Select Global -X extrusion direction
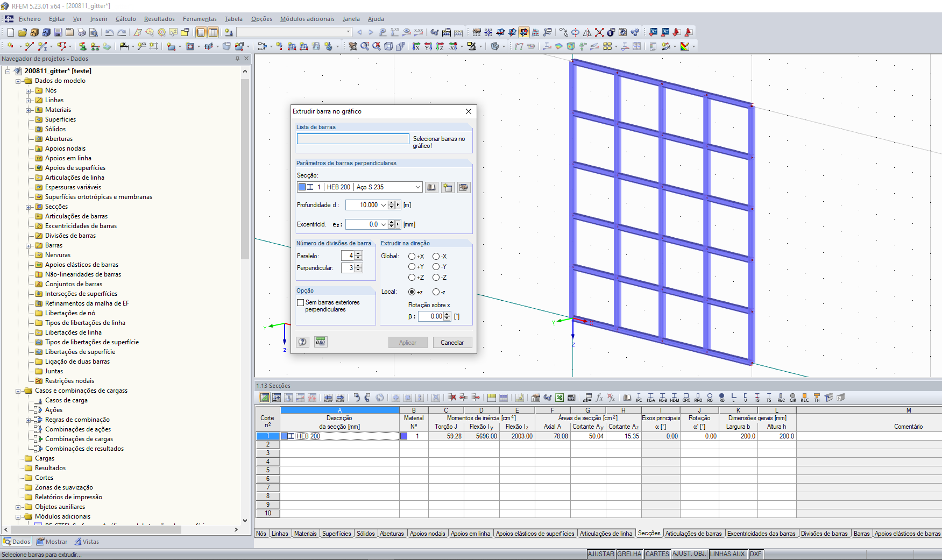This screenshot has width=942, height=560. [436, 257]
